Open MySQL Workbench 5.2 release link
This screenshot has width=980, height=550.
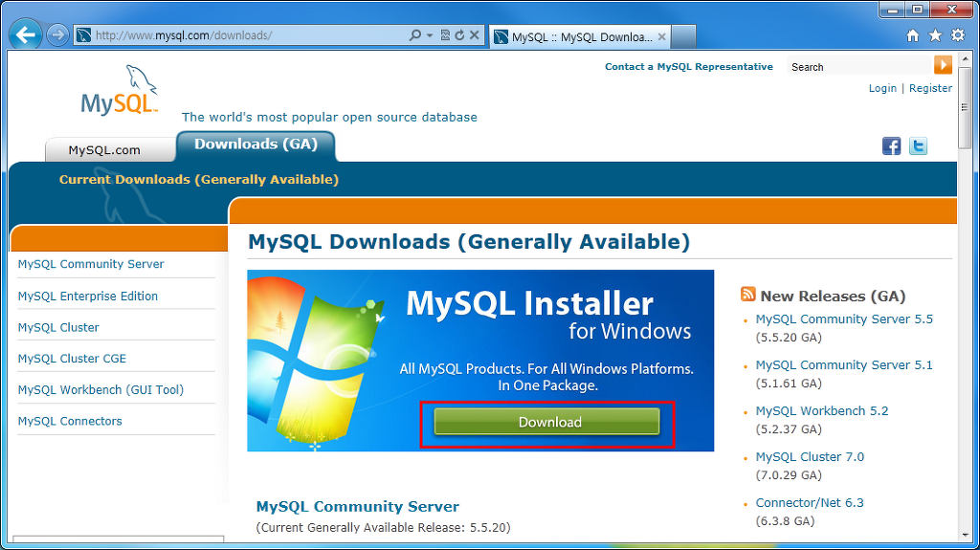(x=822, y=410)
